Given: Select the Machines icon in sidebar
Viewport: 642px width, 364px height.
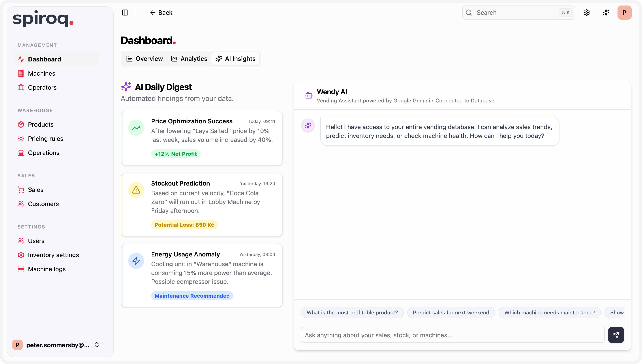Looking at the screenshot, I should point(21,73).
